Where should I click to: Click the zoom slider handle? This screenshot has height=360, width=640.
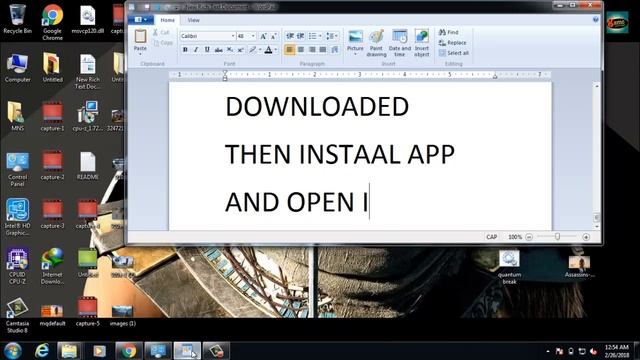[x=557, y=236]
